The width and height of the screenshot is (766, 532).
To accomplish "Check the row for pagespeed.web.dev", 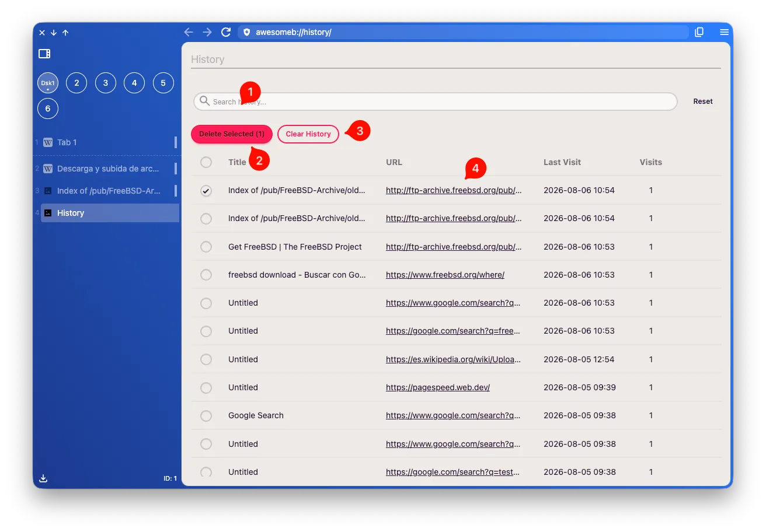I will point(206,388).
